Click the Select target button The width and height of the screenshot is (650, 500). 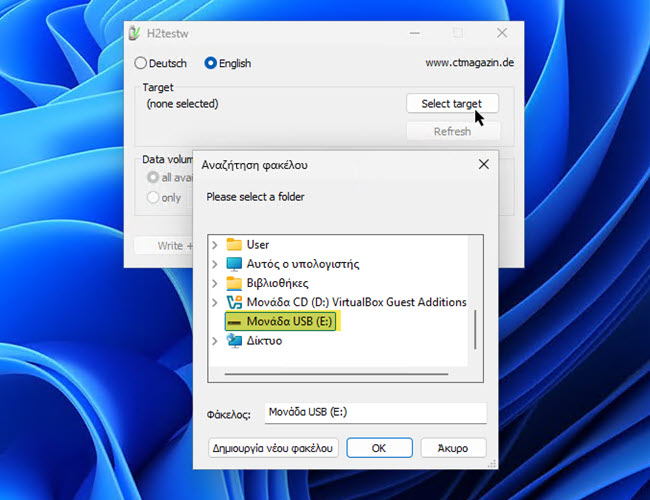(452, 104)
